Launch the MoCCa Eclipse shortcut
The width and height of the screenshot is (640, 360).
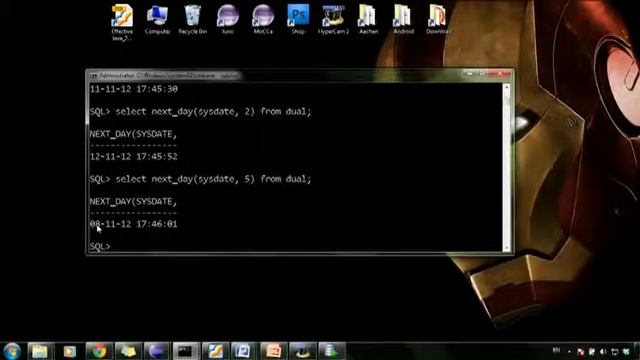tap(263, 19)
